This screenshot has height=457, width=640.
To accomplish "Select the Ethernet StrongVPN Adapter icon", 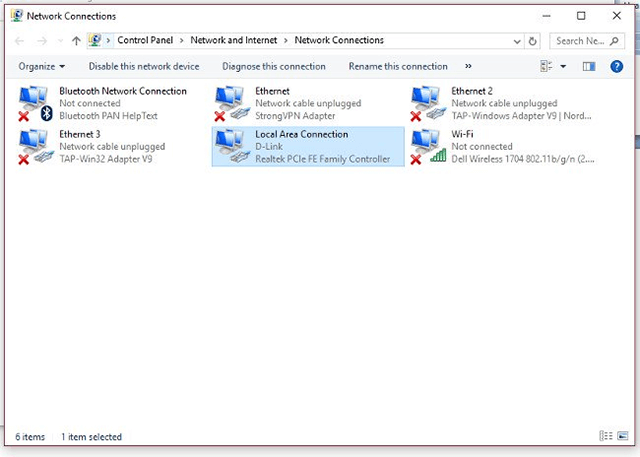I will pos(231,103).
